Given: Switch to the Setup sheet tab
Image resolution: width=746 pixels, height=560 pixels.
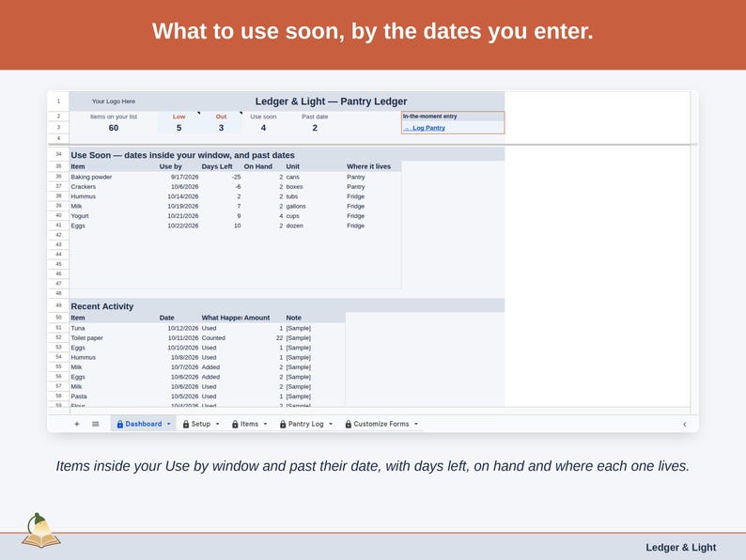Looking at the screenshot, I should click(201, 424).
